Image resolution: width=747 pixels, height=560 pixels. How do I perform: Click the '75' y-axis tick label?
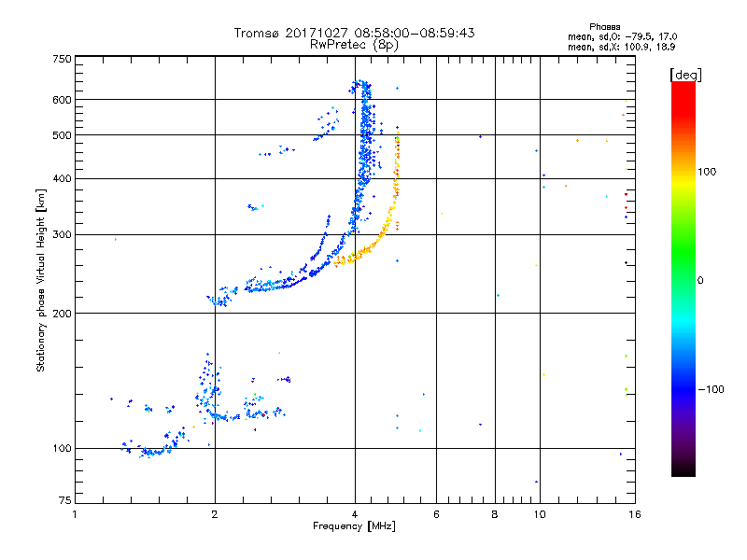pos(65,500)
